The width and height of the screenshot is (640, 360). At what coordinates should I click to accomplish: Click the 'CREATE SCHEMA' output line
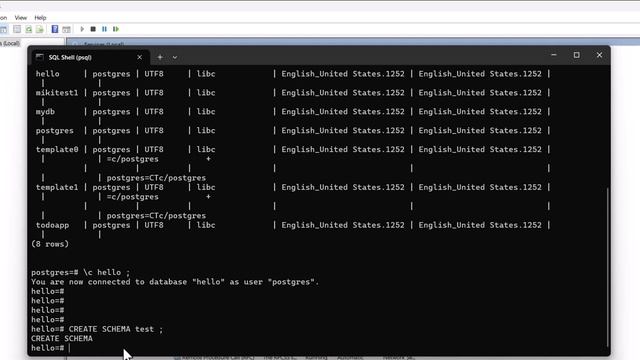pos(62,338)
